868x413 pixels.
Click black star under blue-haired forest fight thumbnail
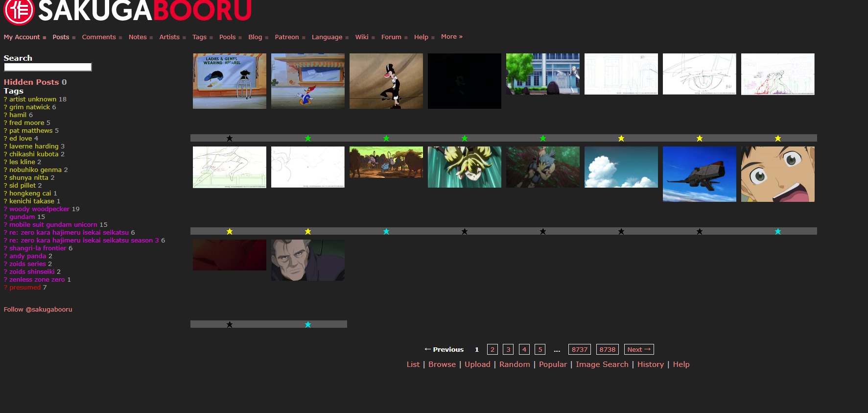pyautogui.click(x=543, y=232)
